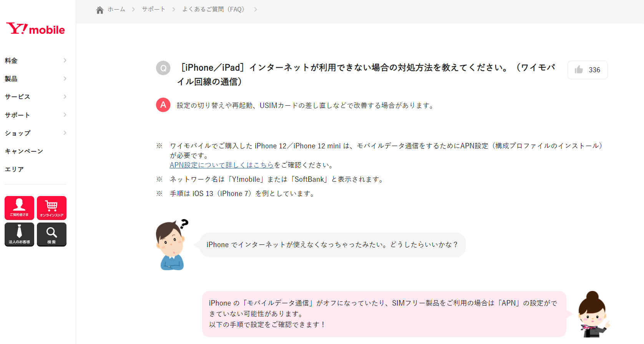Expand the サービス chevron arrow
644x344 pixels.
tap(65, 96)
